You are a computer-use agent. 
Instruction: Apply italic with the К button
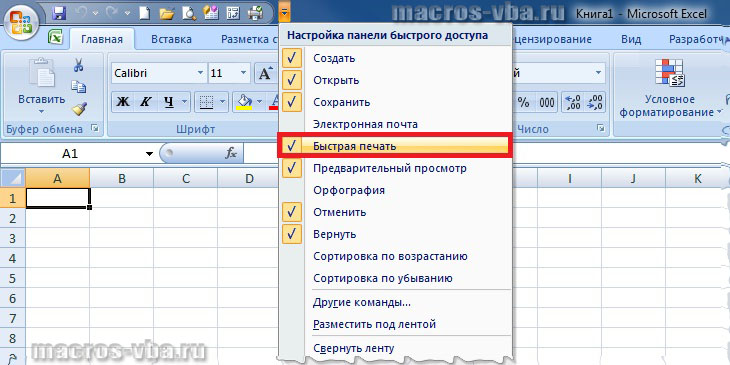(146, 101)
